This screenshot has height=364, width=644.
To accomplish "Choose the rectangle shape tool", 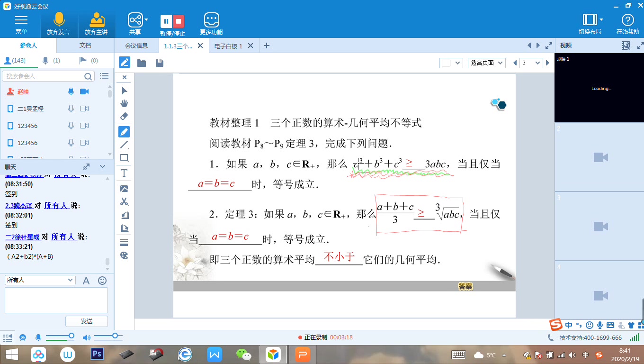I will coord(124,158).
